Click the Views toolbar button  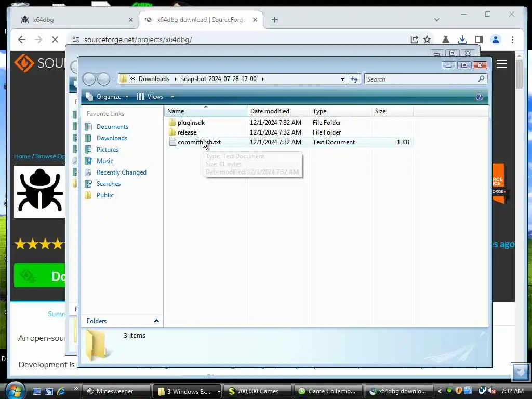point(151,97)
